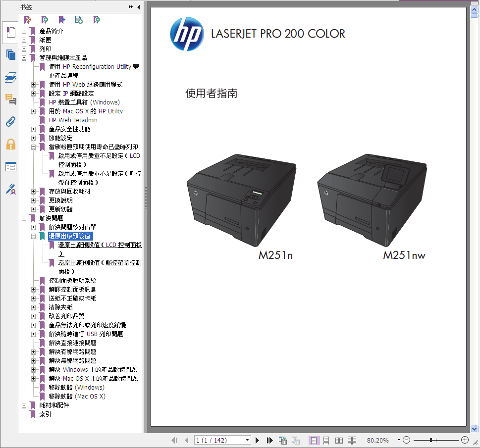Collapse the 還原出廠預設值 bookmark
The height and width of the screenshot is (448, 480).
pos(33,236)
